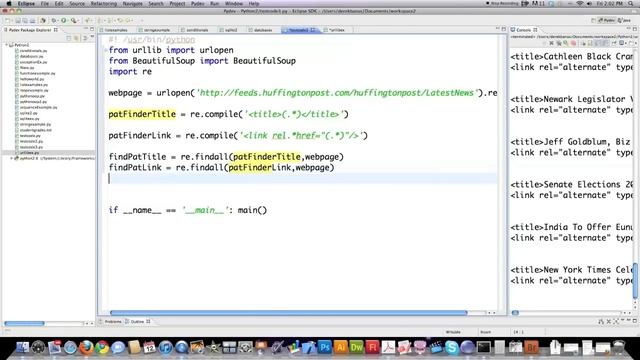Open the Refactoring menu

pos(103,3)
